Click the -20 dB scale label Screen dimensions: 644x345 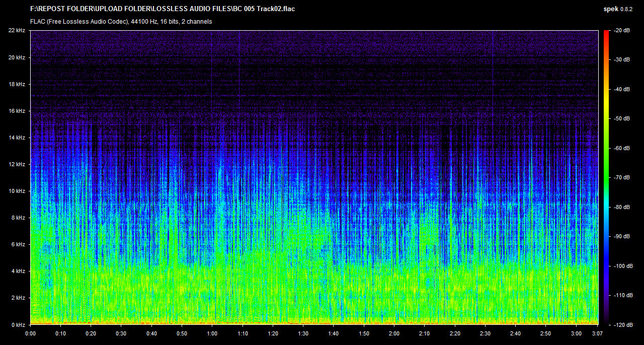pos(621,30)
